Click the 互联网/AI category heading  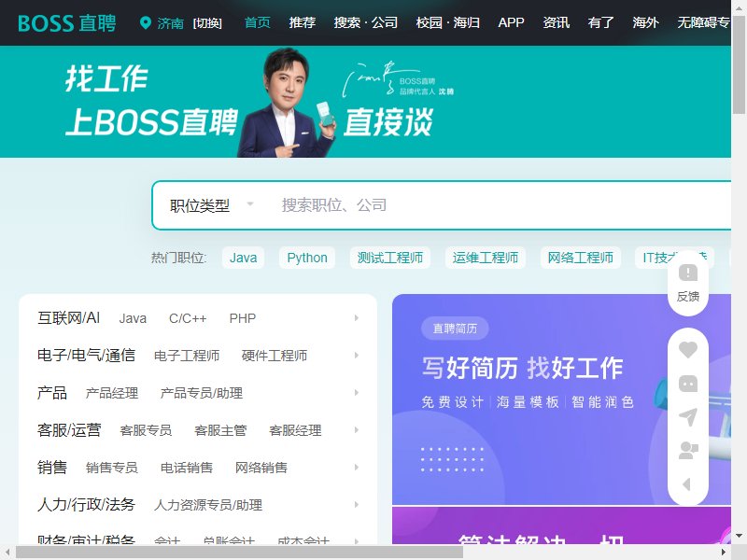coord(68,317)
